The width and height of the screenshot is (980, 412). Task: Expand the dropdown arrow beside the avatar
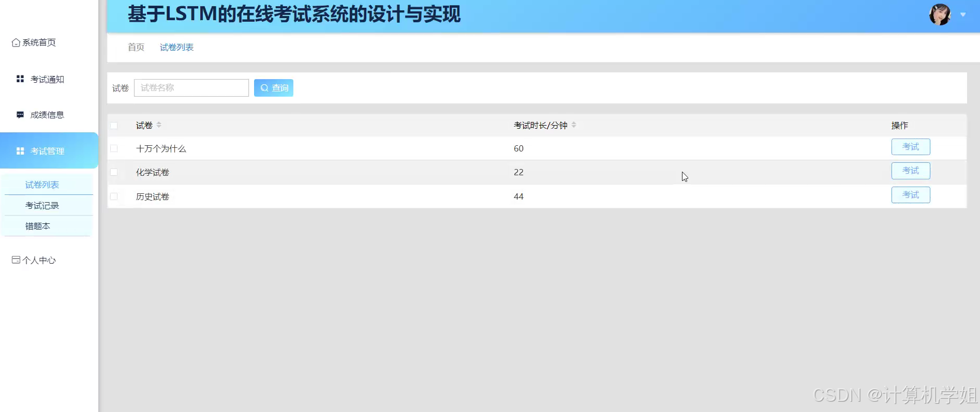pyautogui.click(x=963, y=14)
